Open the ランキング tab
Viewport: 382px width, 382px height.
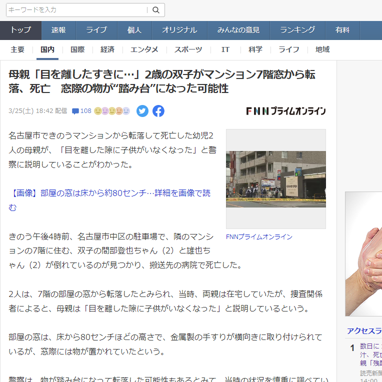pos(298,30)
